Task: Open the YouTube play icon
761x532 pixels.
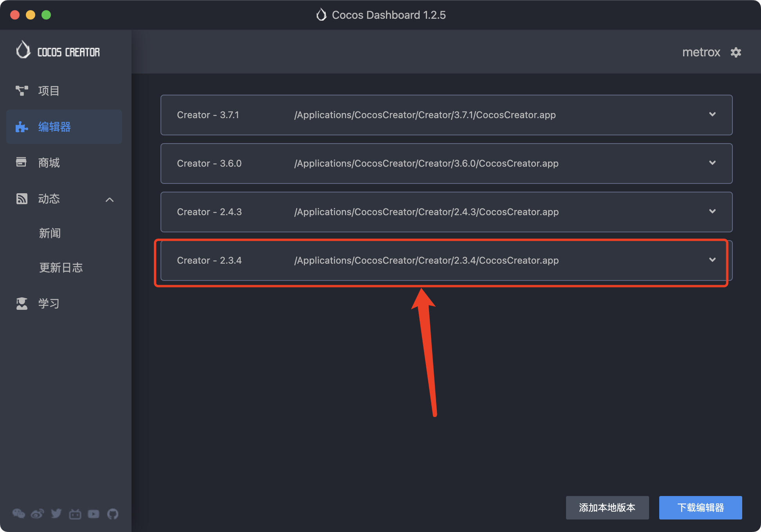Action: [94, 514]
